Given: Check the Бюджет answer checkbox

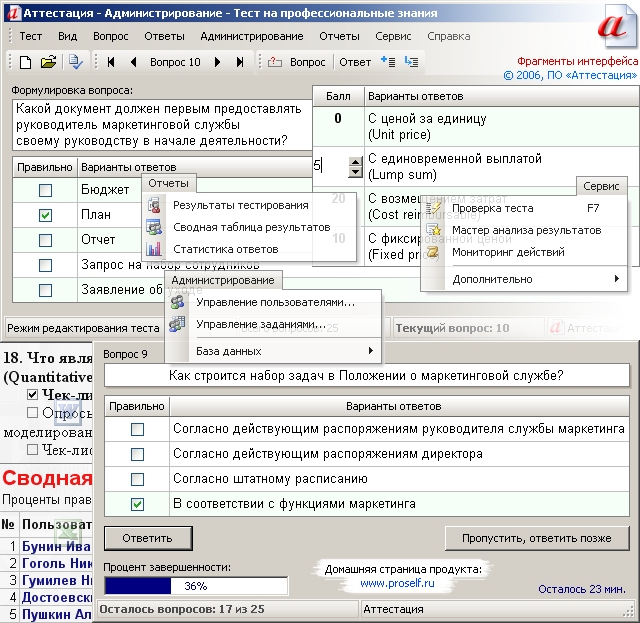Looking at the screenshot, I should (45, 190).
